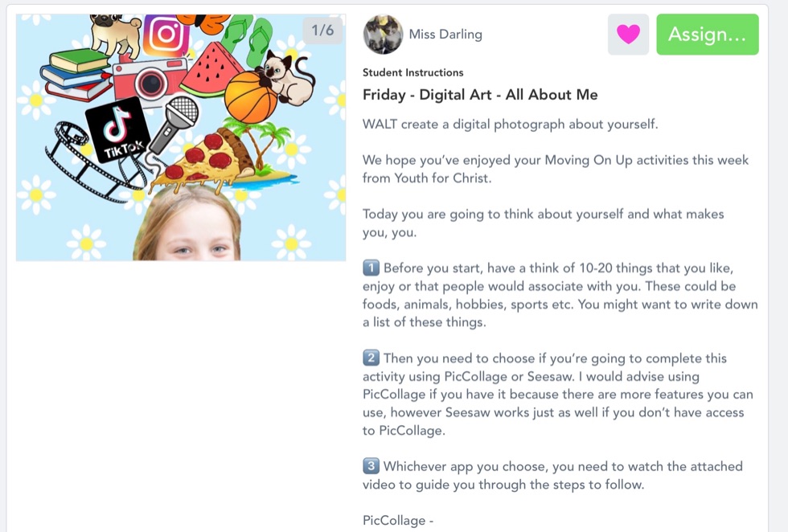Click the pug dog sticker
Screen dimensions: 788x532
pos(117,34)
